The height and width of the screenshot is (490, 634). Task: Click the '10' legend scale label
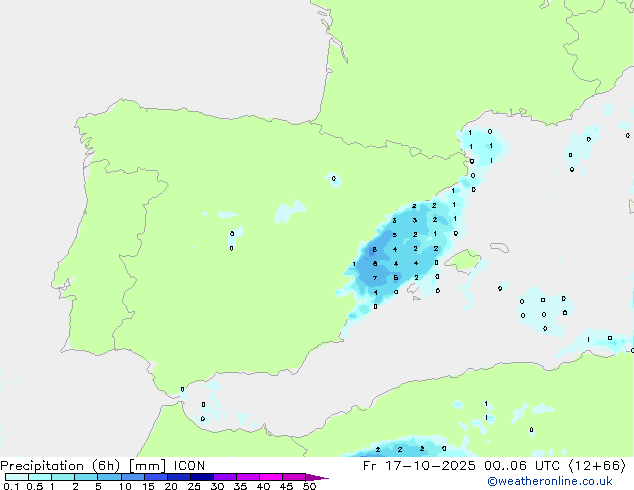(x=125, y=486)
